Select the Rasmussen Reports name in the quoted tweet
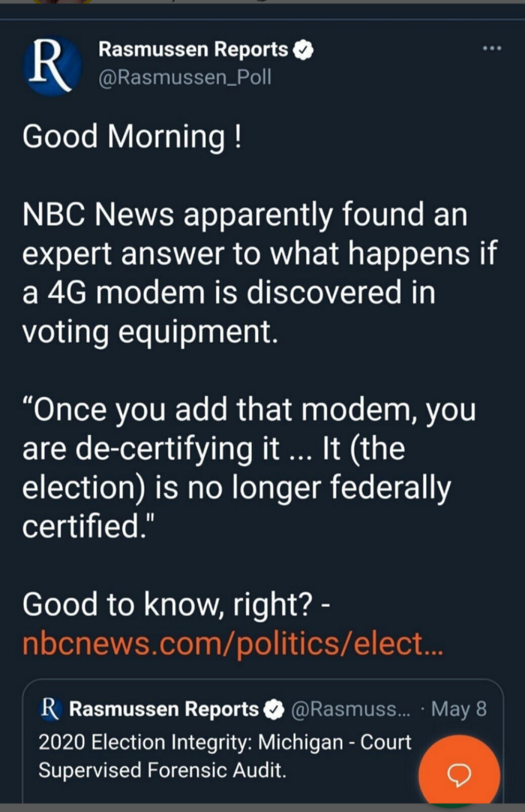Screen dimensions: 525x812 (163, 709)
